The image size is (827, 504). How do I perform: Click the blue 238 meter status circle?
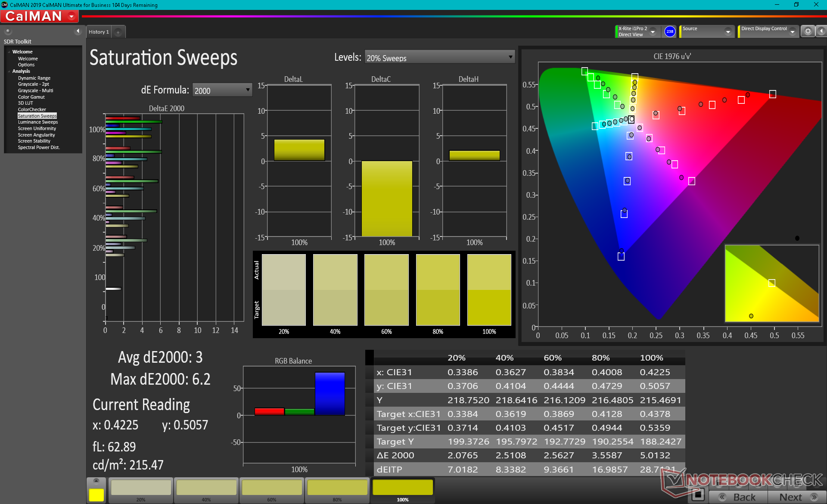(670, 31)
